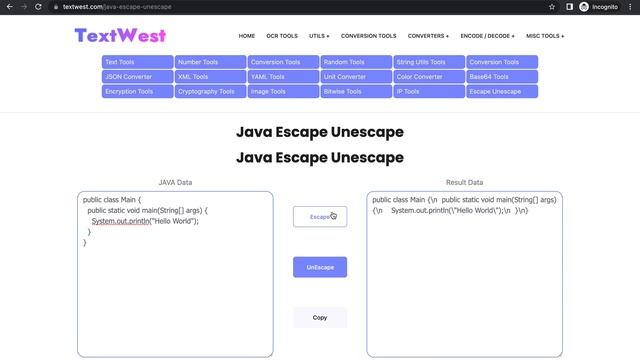Click the System.out.println line in input

(145, 221)
